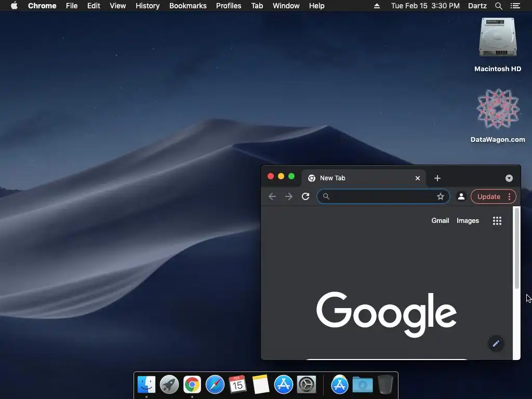This screenshot has height=399, width=532.
Task: Open the Chrome application menu
Action: [x=42, y=6]
